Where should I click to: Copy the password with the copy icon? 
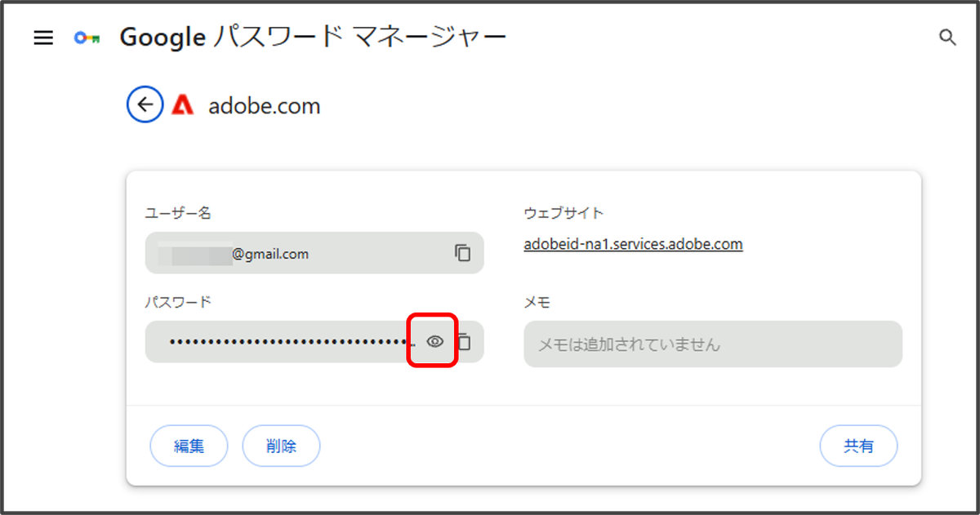pos(465,342)
